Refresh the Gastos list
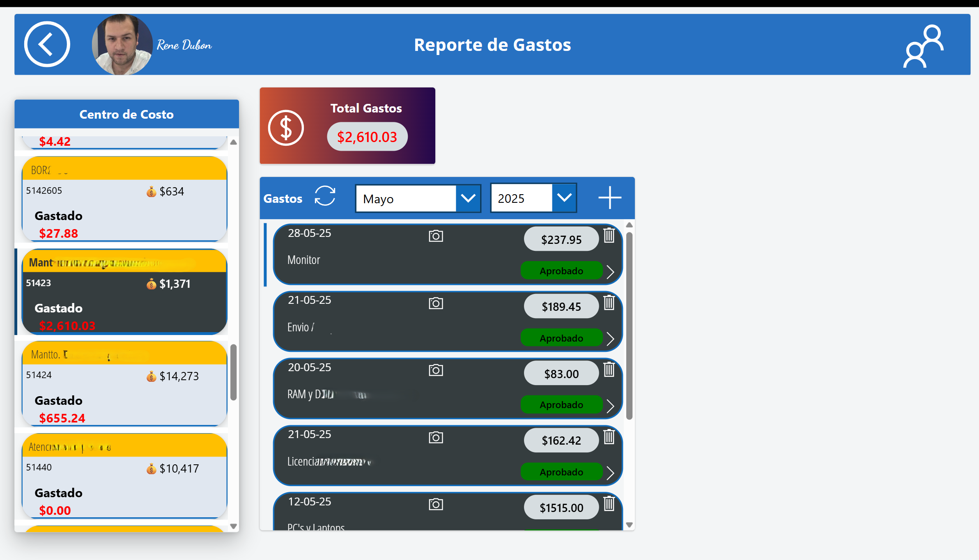The image size is (979, 560). (x=325, y=196)
